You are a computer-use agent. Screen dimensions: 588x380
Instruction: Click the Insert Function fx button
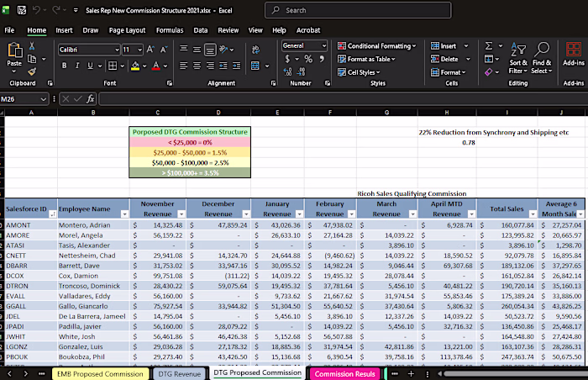tap(90, 99)
